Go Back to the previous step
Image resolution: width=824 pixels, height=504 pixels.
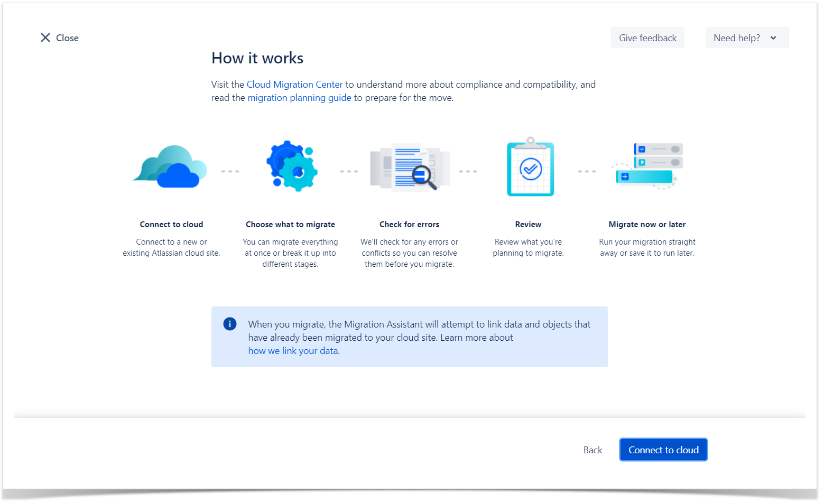coord(592,450)
